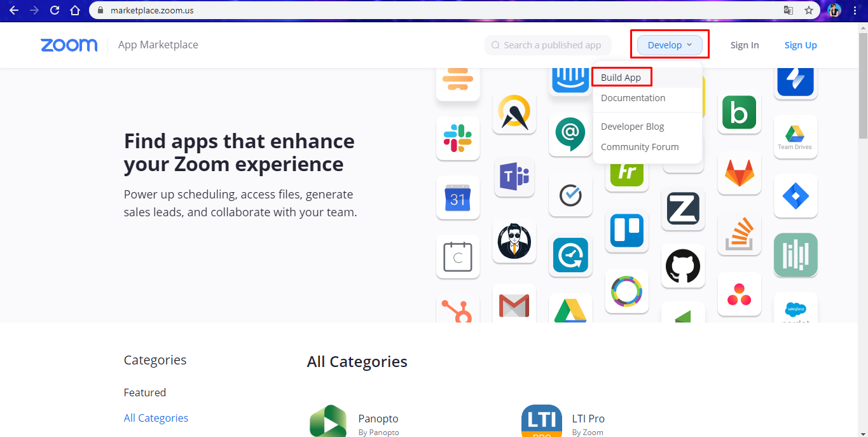Select Build App from Develop menu
The width and height of the screenshot is (868, 437).
point(621,78)
